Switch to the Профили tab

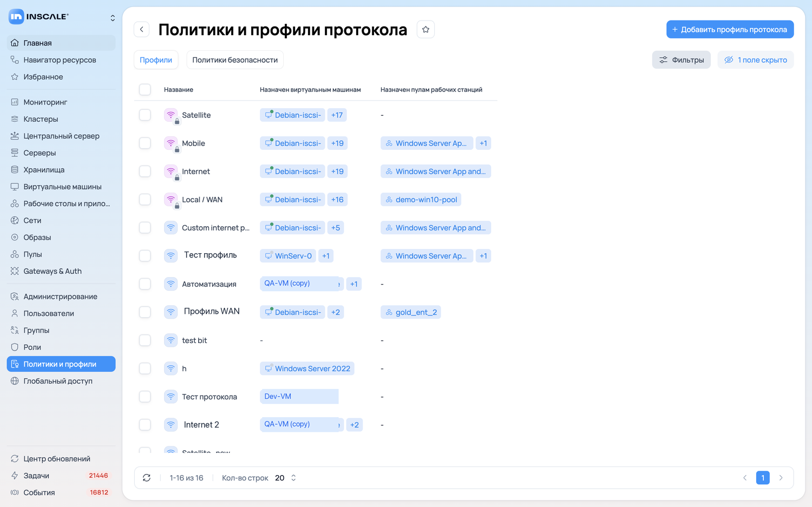point(156,60)
